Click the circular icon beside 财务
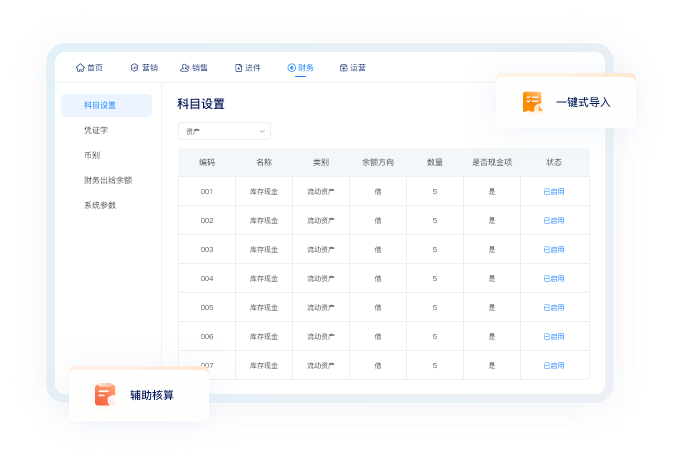681x467 pixels. [x=291, y=68]
